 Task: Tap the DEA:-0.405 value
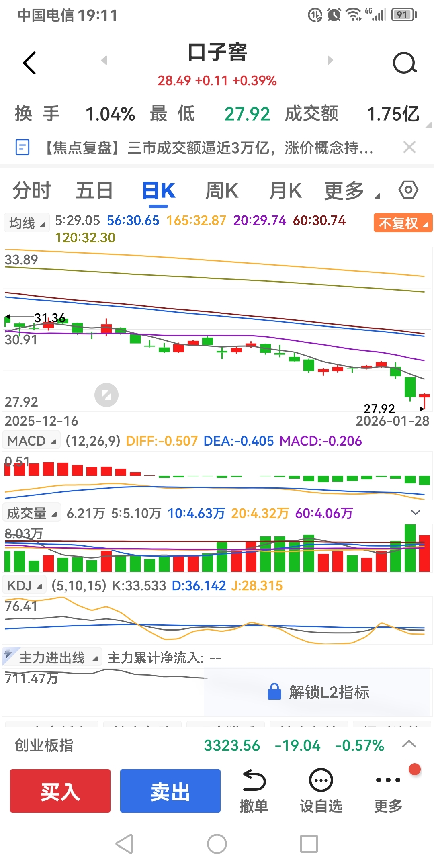tap(239, 441)
